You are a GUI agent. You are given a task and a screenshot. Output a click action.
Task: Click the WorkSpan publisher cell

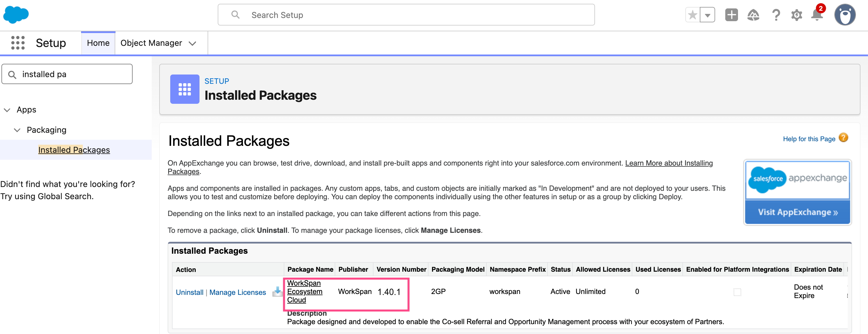click(x=355, y=291)
